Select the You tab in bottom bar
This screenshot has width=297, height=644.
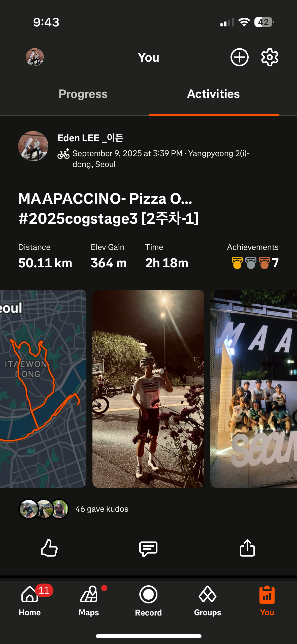coord(267,601)
